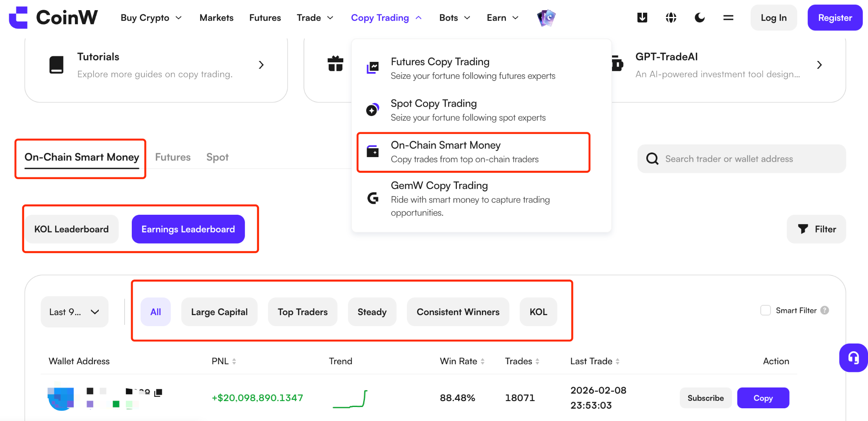Filter by Consistent Winners chip

tap(458, 312)
